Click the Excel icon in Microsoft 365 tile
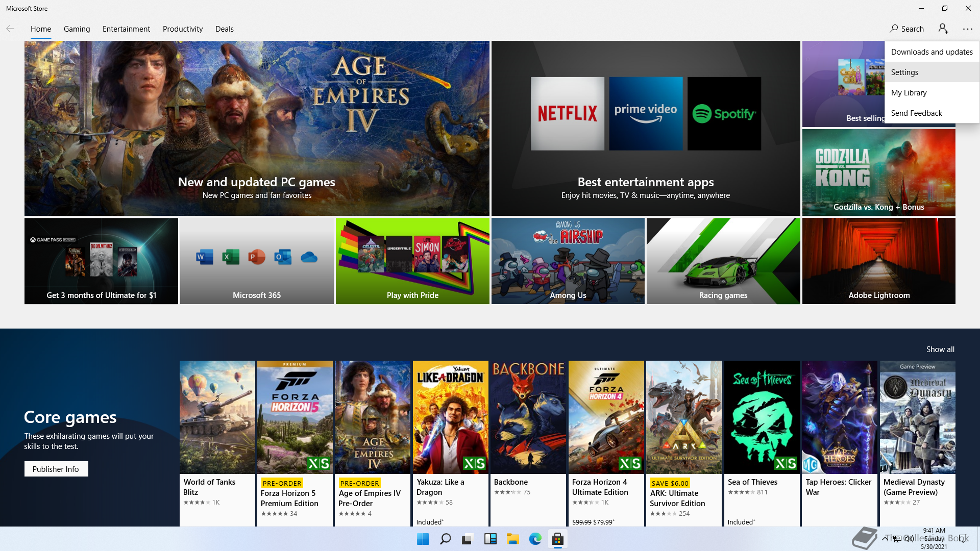The height and width of the screenshot is (551, 980). tap(231, 257)
